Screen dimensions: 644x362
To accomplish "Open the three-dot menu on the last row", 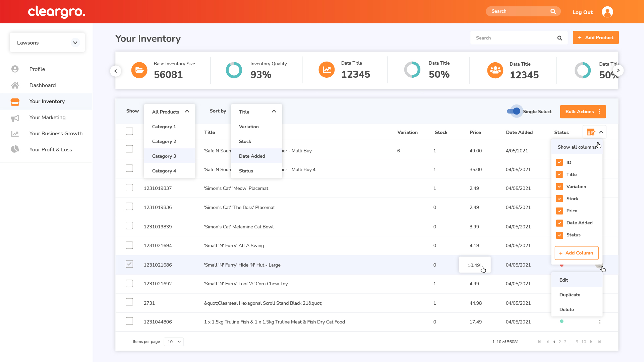I will click(x=600, y=322).
